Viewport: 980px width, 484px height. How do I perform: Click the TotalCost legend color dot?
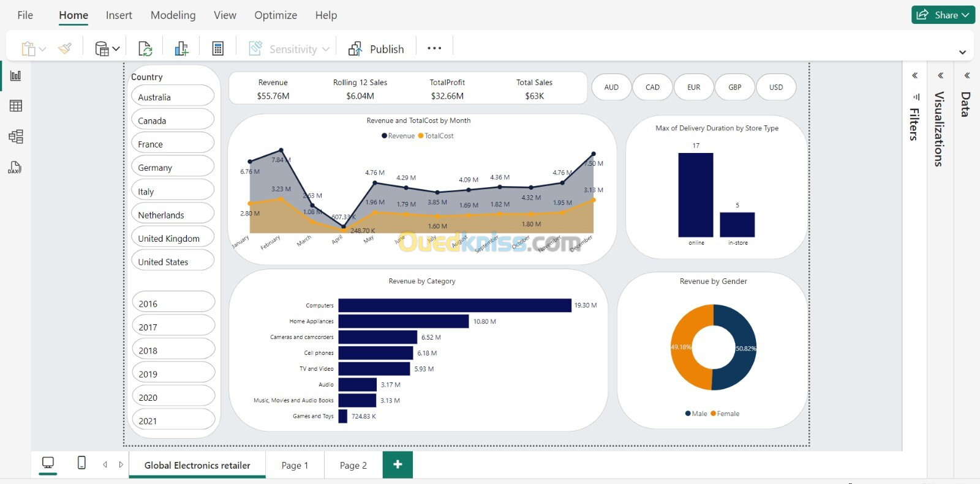(421, 136)
